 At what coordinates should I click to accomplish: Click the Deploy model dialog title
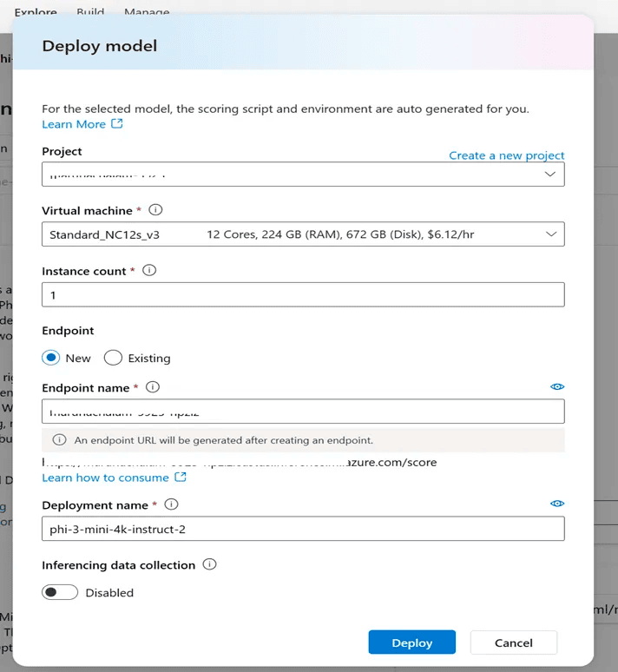pyautogui.click(x=100, y=46)
